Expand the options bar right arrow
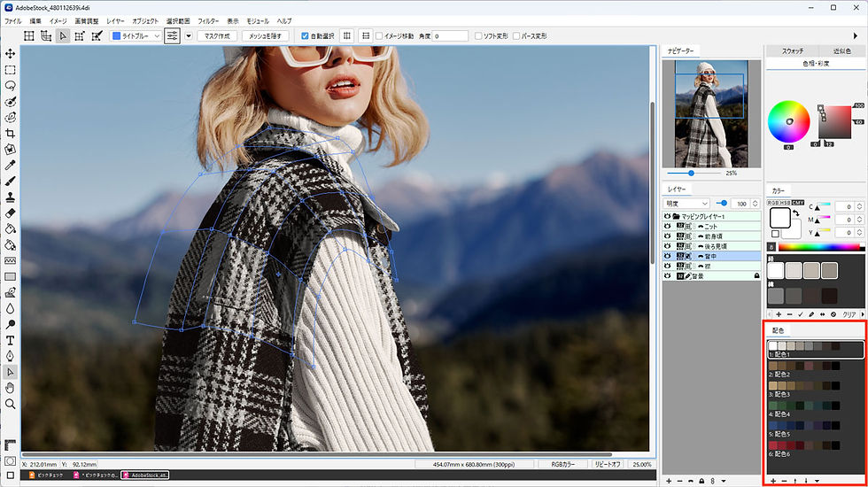The height and width of the screenshot is (487, 868). coord(856,36)
